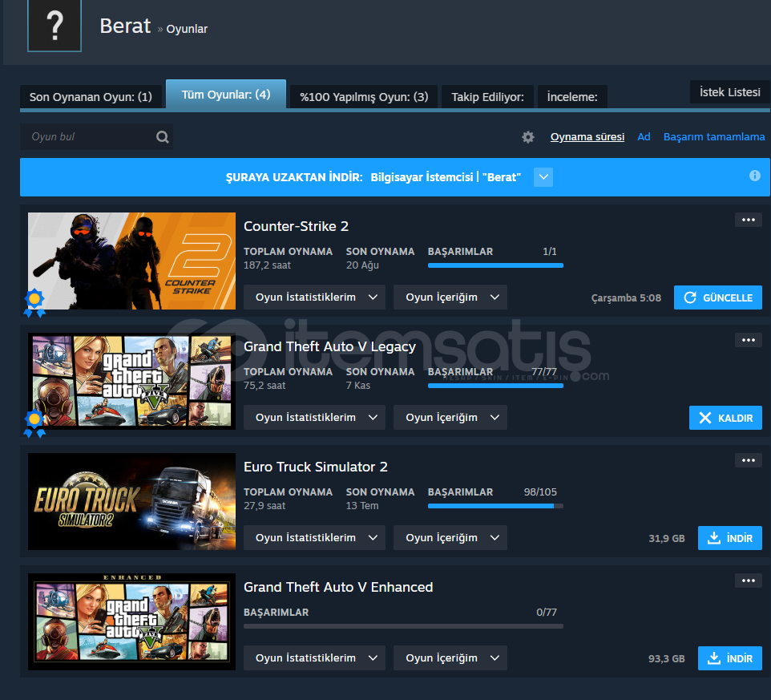Expand Oyun İçeriğim for Euro Truck Simulator 2
The height and width of the screenshot is (700, 771).
point(450,538)
